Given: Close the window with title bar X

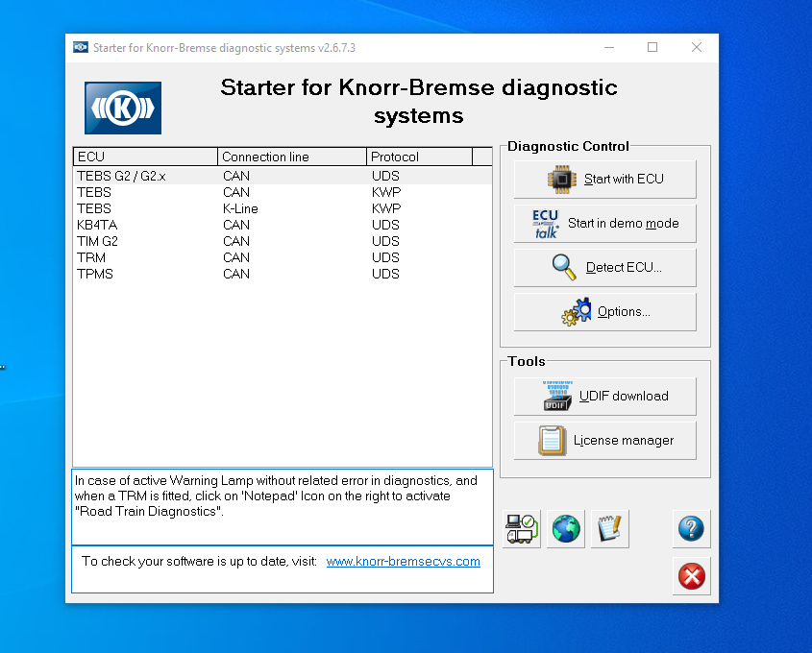Looking at the screenshot, I should pyautogui.click(x=697, y=48).
